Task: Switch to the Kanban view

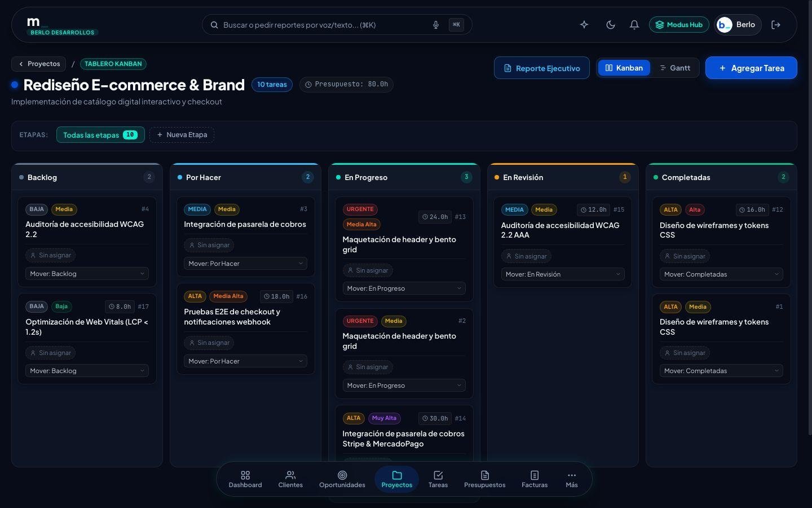Action: (x=624, y=68)
